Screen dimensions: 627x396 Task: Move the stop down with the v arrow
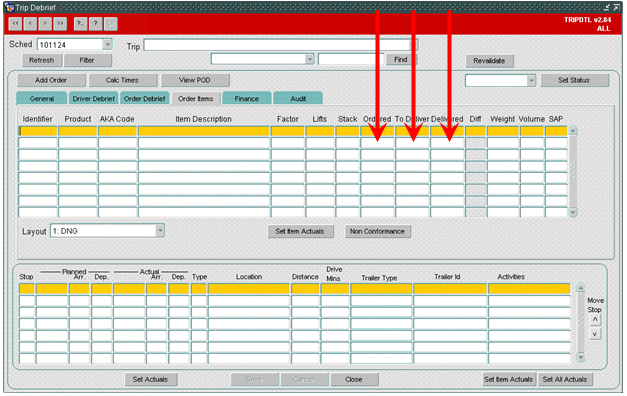click(x=595, y=334)
